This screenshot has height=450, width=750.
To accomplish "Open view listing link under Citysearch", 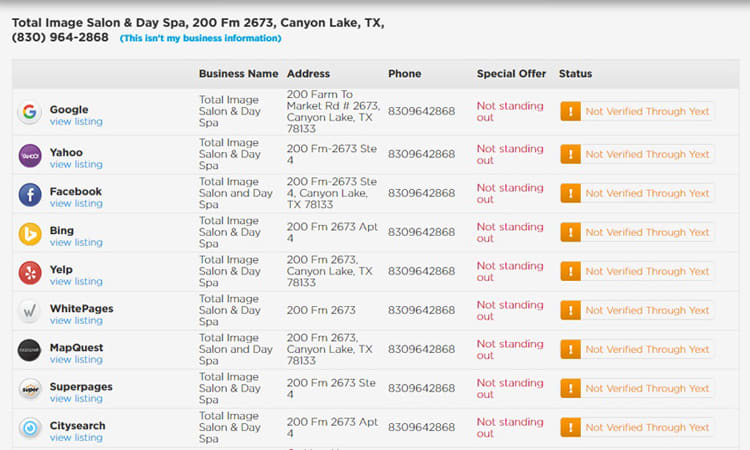I will (x=76, y=438).
